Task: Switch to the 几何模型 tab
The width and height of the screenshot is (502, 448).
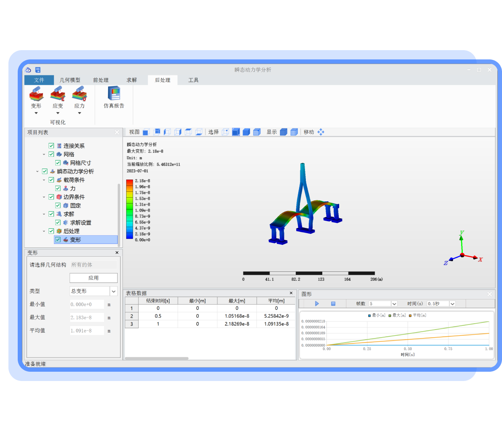Action: click(70, 80)
